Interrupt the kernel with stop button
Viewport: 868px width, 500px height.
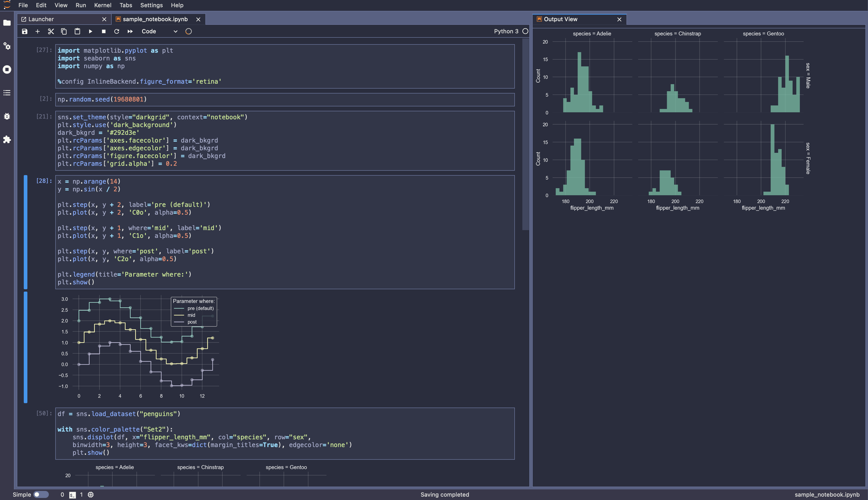[103, 31]
